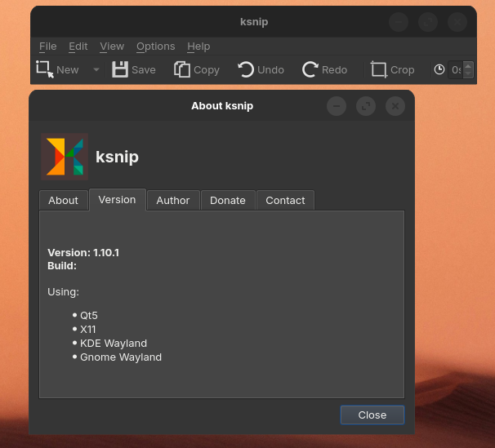Screen dimensions: 495x448
Task: Click the 'KDE Wayland' list entry
Action: (x=114, y=344)
